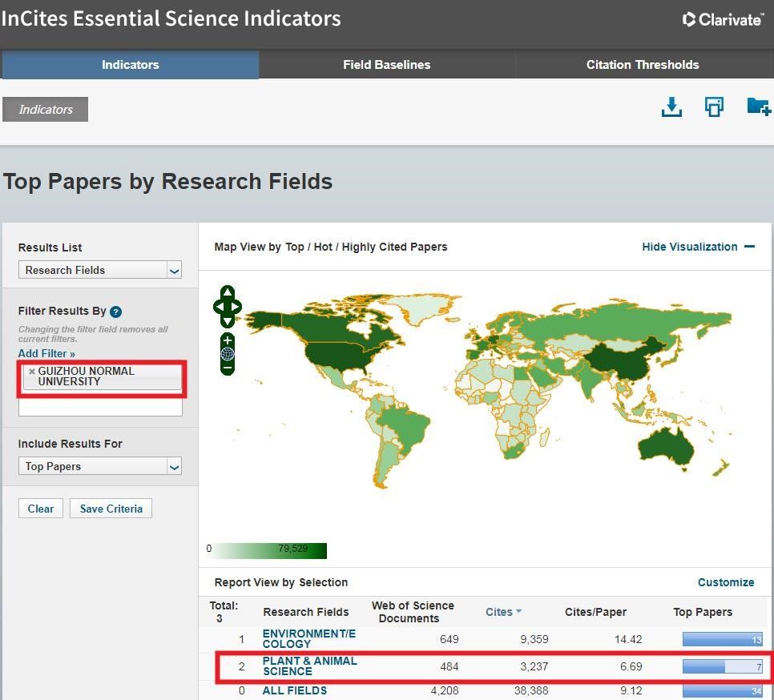This screenshot has height=700, width=774.
Task: Reset map to full world view globe icon
Action: coord(228,354)
